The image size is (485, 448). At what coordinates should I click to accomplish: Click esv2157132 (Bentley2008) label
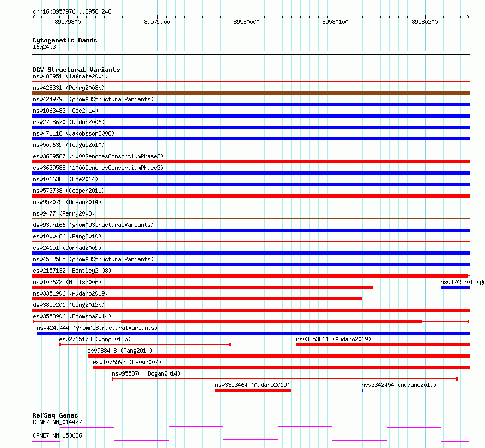point(72,271)
